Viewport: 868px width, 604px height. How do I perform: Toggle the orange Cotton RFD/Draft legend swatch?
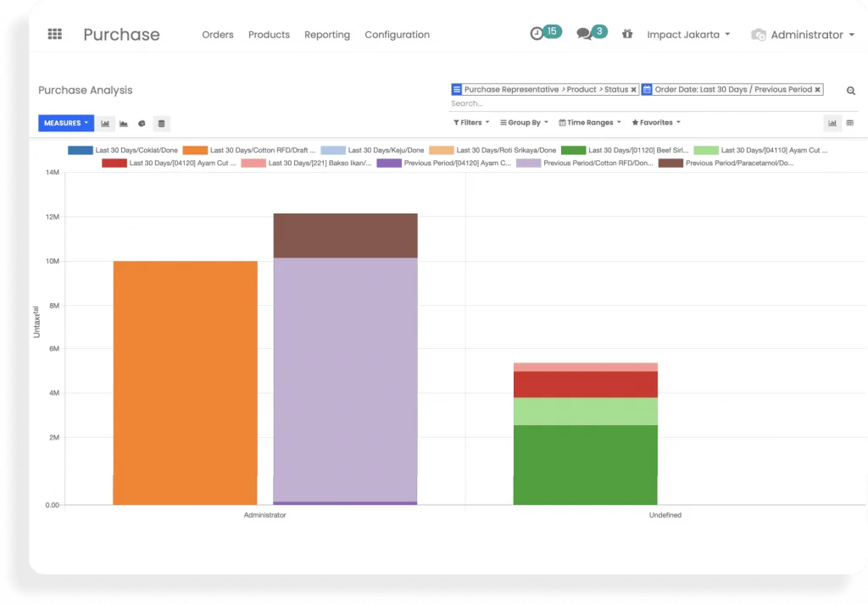coord(195,150)
